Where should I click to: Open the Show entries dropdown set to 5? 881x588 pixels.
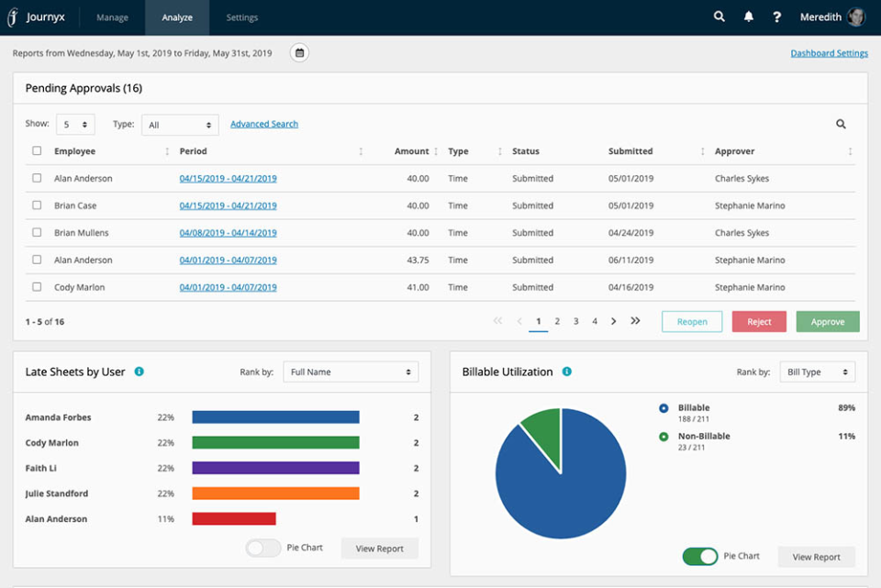tap(75, 124)
